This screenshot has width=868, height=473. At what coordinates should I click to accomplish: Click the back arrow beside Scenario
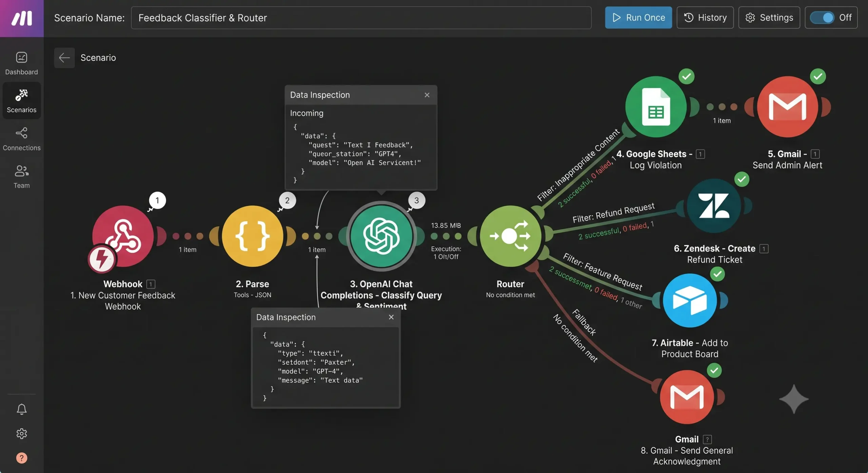64,58
